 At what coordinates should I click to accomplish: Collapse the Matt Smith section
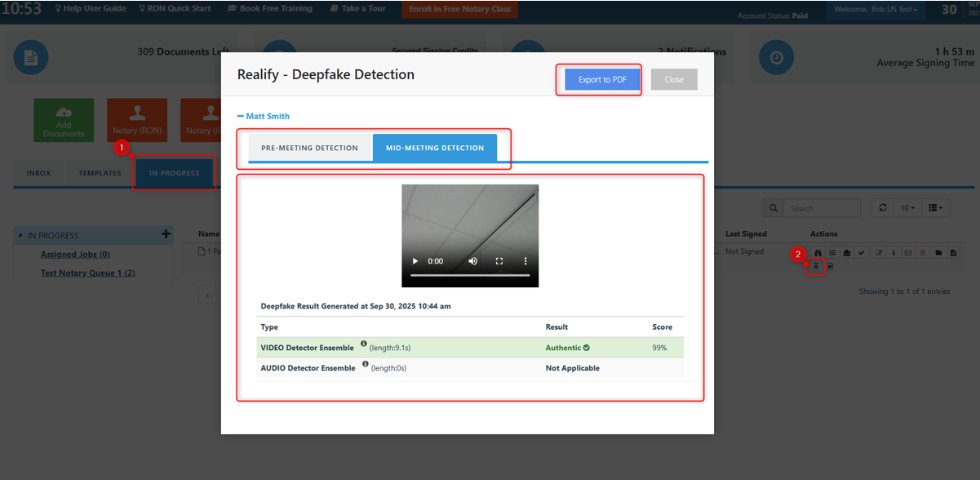[x=263, y=117]
